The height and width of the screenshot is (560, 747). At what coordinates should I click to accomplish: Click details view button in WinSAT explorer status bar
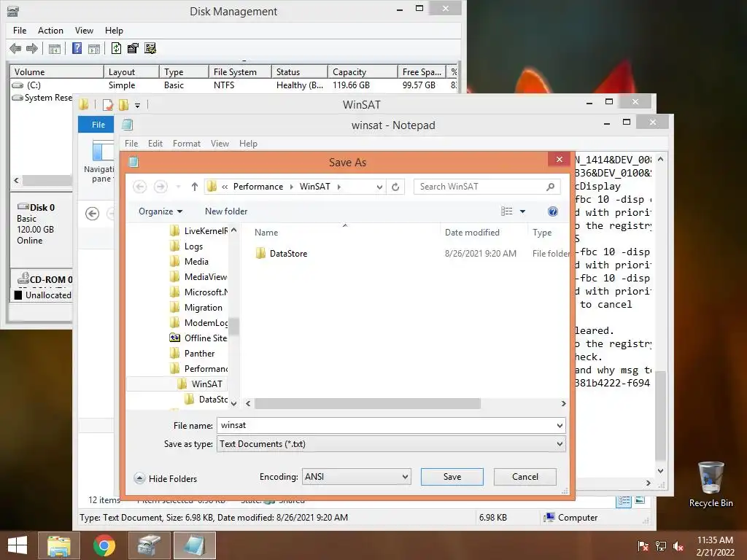624,500
